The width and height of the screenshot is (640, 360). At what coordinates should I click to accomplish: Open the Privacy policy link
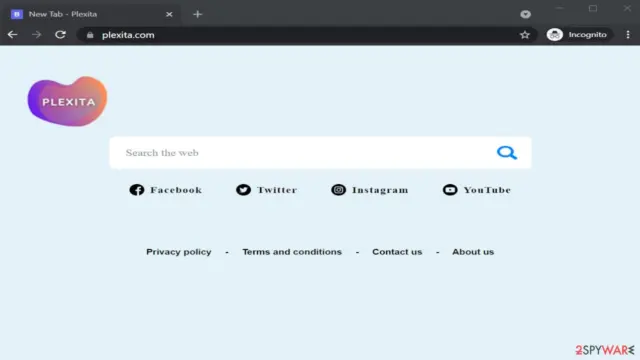(x=179, y=252)
